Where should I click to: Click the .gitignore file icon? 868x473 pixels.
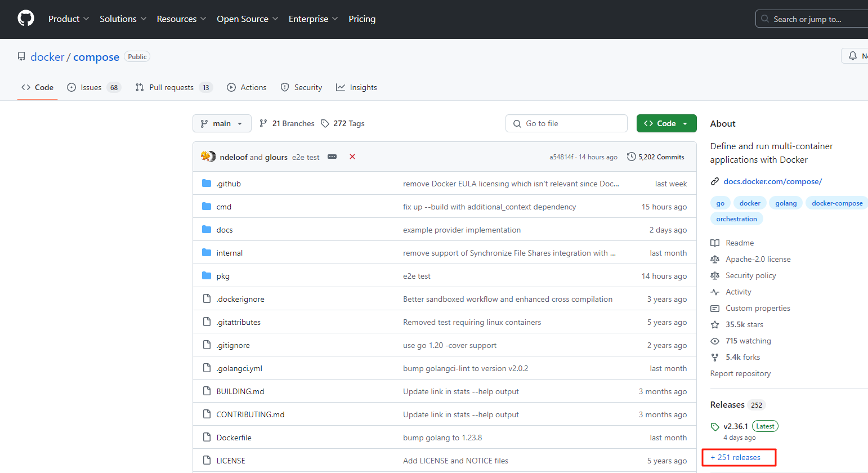click(207, 345)
